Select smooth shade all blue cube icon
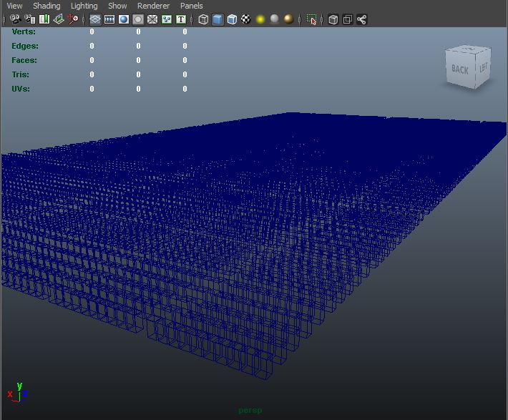The image size is (508, 420). tap(218, 19)
